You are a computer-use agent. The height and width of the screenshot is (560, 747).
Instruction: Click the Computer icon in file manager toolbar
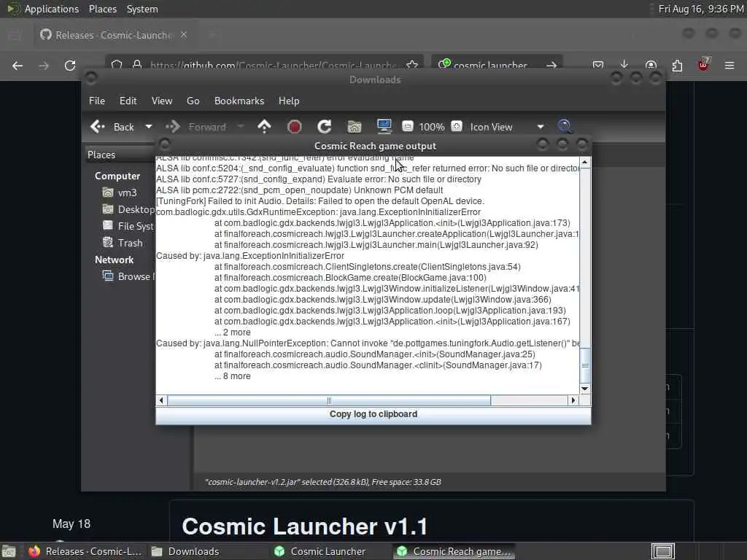(x=384, y=126)
